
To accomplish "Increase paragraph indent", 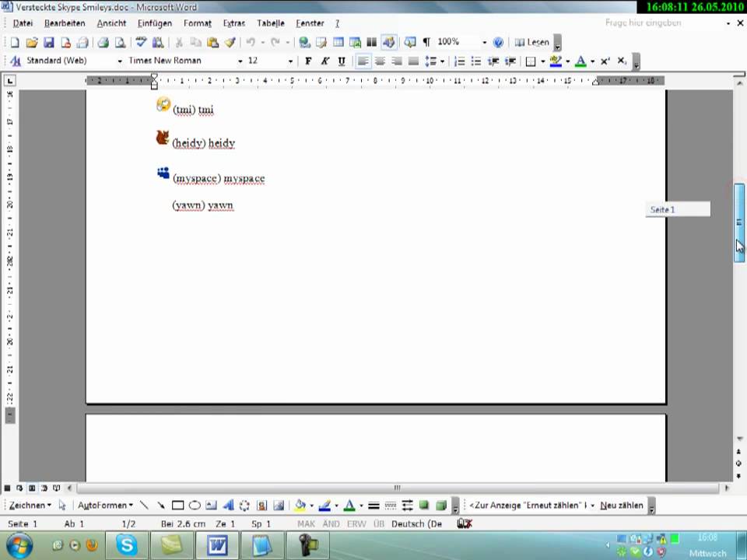I will point(510,61).
